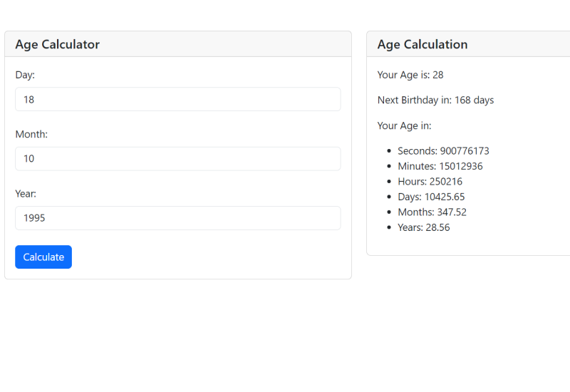Click the Calculate button

(43, 257)
